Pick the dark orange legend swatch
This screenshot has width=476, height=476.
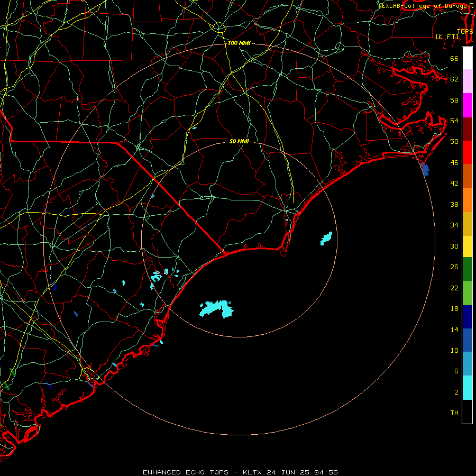pos(467,176)
